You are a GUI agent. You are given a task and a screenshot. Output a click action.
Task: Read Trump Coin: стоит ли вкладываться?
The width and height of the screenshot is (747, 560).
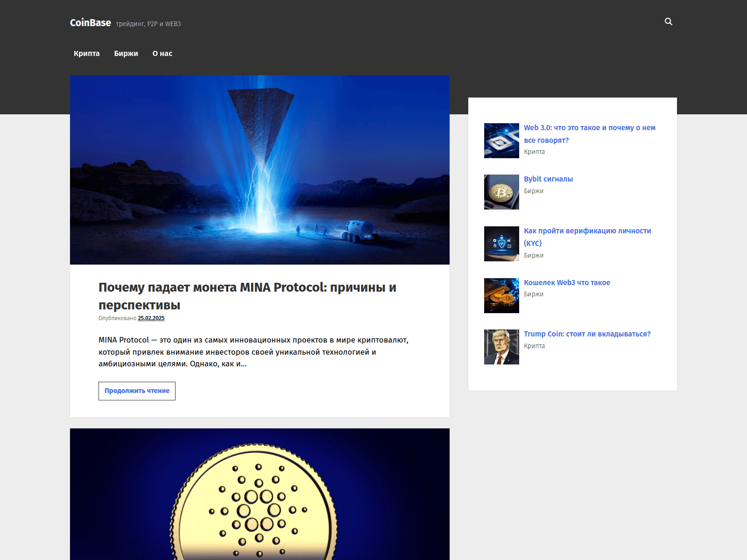tap(587, 334)
